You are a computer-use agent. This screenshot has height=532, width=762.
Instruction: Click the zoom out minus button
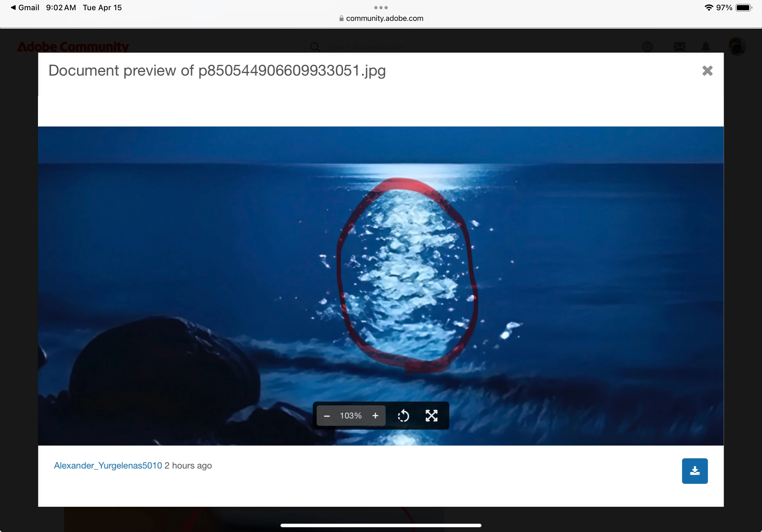pos(326,416)
